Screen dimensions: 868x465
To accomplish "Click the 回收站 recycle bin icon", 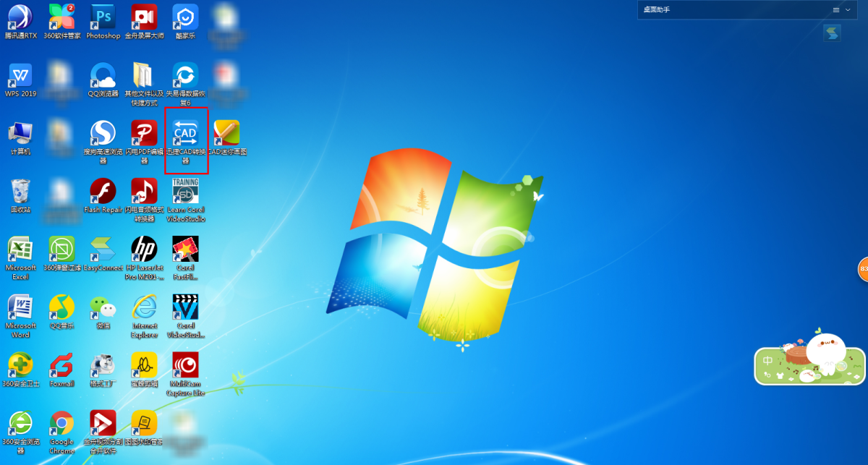I will (20, 192).
